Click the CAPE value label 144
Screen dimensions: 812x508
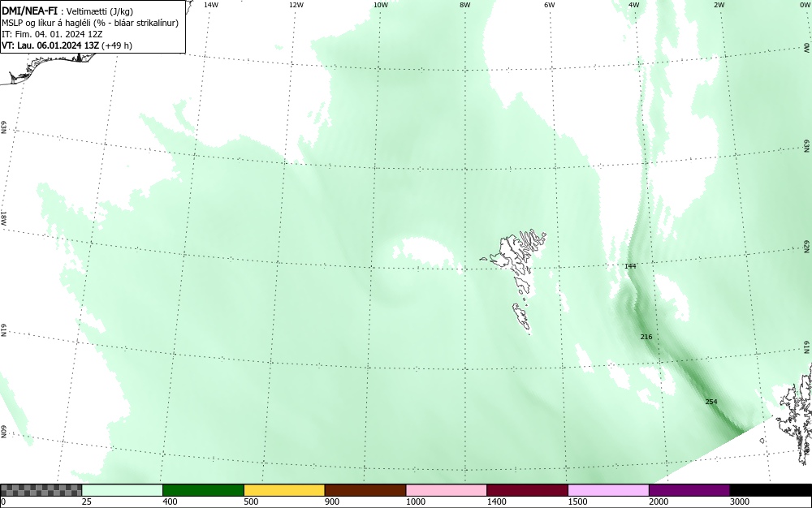(630, 266)
